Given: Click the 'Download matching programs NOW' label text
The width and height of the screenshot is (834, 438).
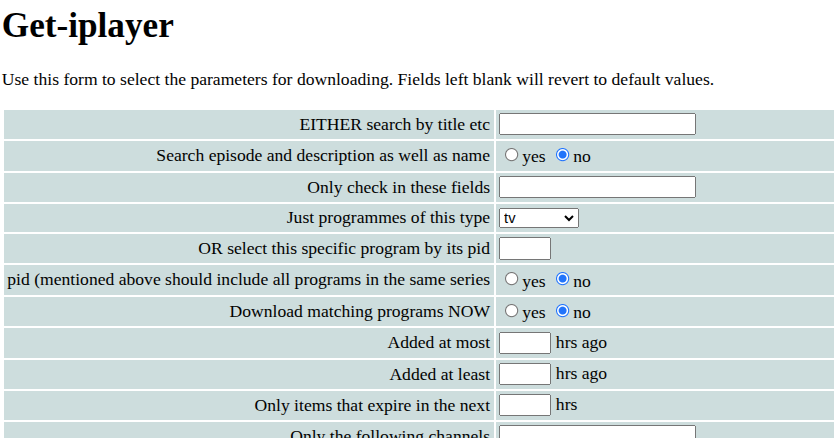Looking at the screenshot, I should click(360, 312).
